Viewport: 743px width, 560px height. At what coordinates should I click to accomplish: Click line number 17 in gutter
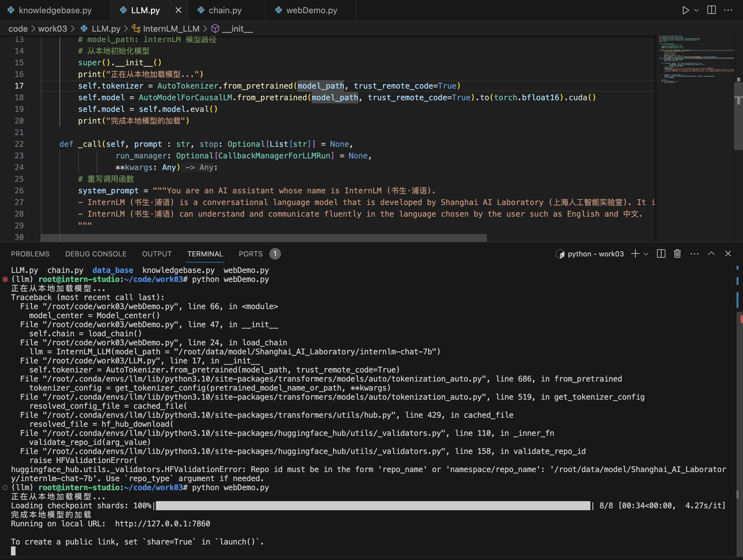(x=19, y=86)
